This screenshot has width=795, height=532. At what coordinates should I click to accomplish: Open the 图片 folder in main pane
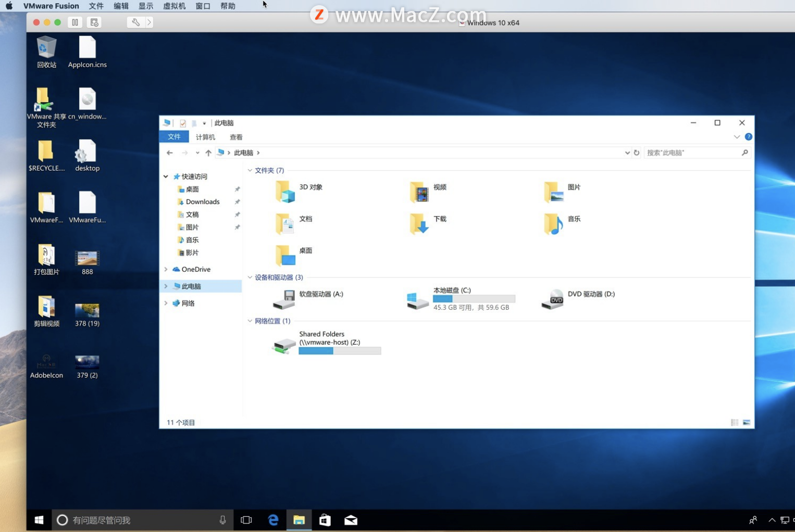click(562, 191)
